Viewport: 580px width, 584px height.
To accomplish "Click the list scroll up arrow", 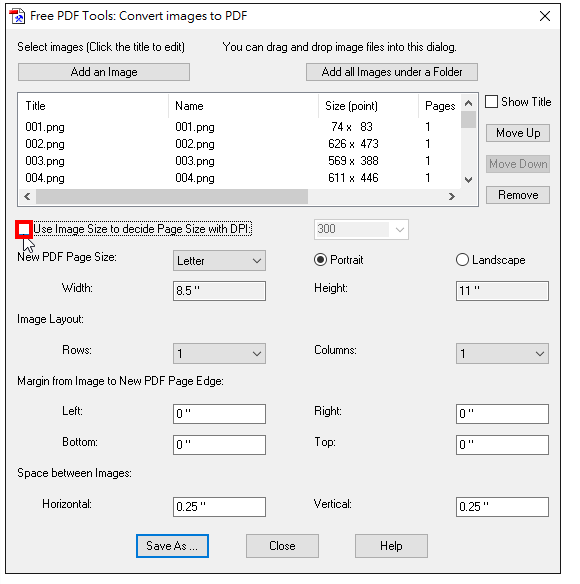I will [469, 103].
